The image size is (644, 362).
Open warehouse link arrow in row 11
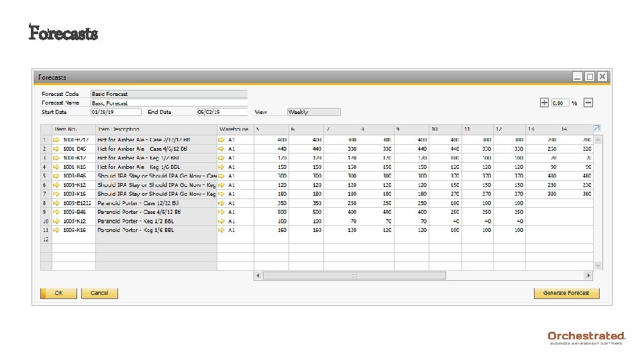pyautogui.click(x=221, y=230)
